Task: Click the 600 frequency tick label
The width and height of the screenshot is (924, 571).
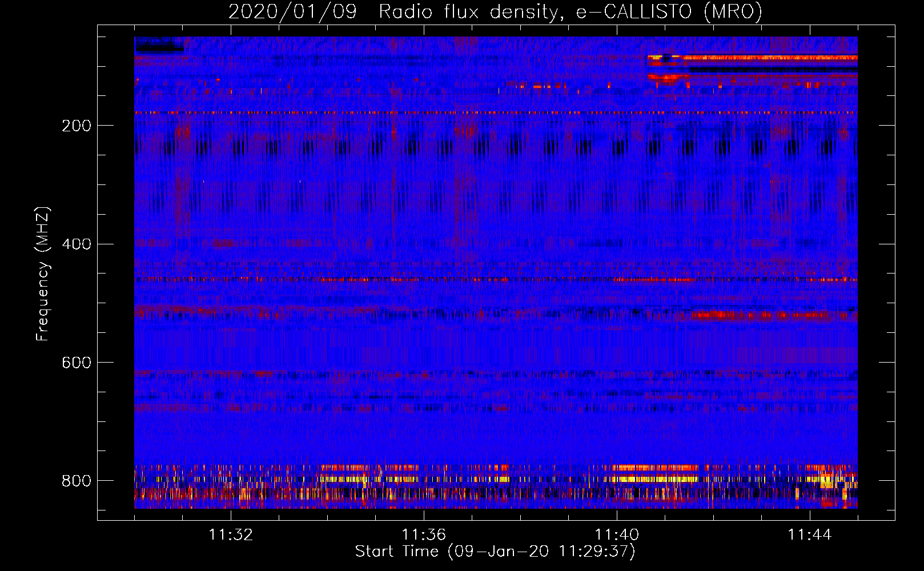Action: tap(77, 363)
